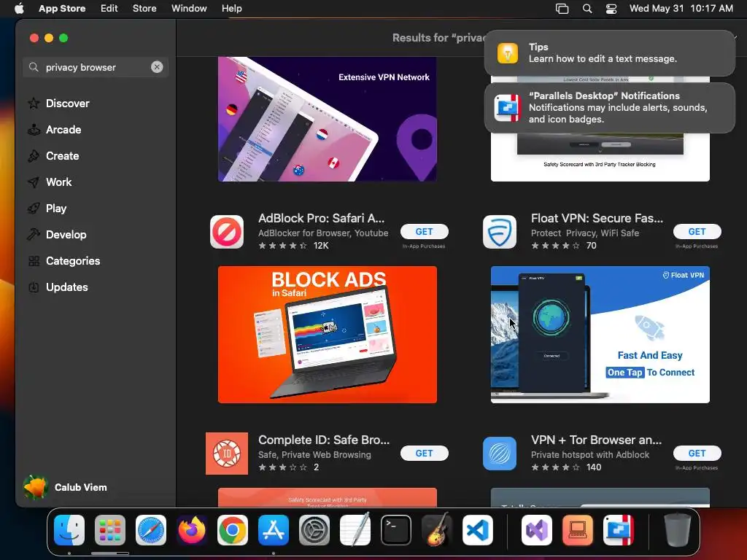Open Launchpad from the Dock
747x560 pixels.
[x=110, y=530]
